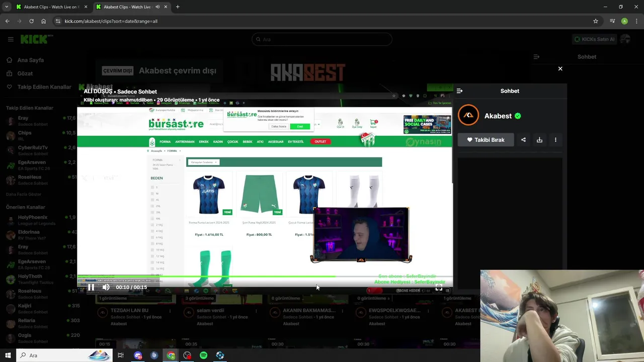Open the clip's three-dot more options
Screen dimensions: 644x362
coord(555,140)
